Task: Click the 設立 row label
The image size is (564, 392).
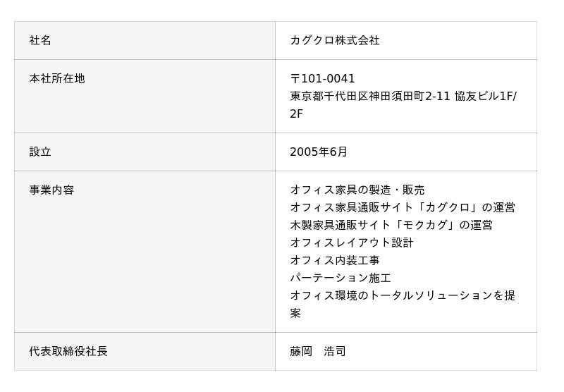Action: coord(40,152)
